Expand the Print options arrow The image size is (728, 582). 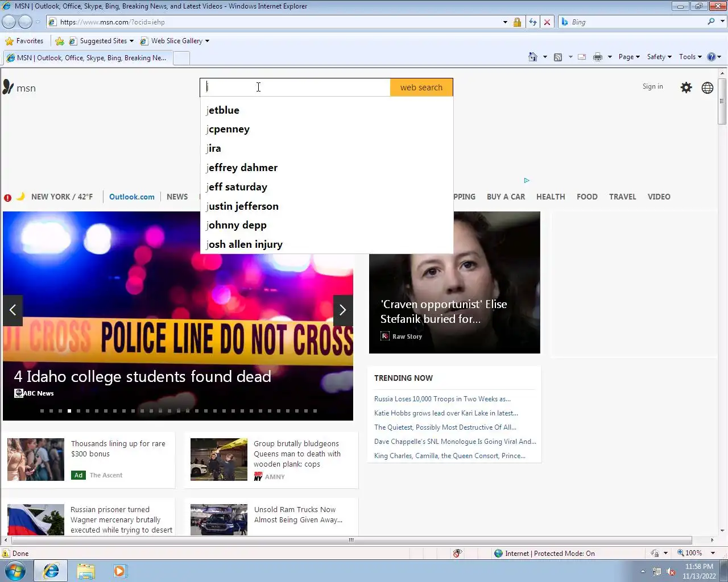tap(610, 57)
